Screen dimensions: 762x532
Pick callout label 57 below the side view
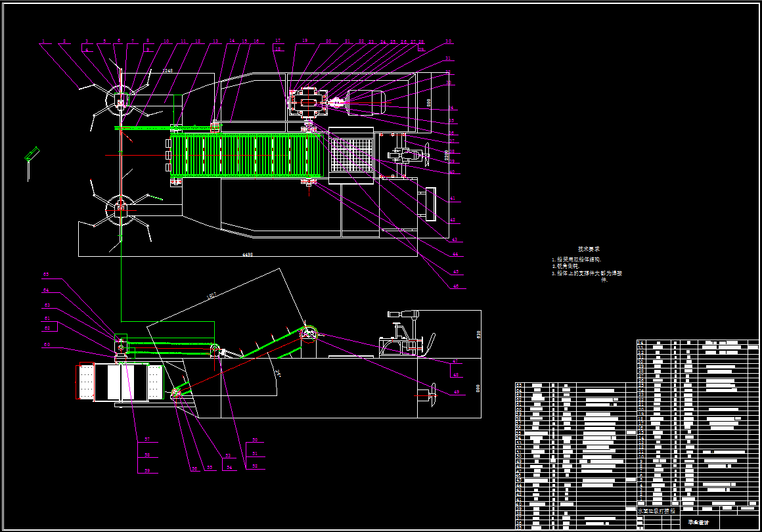point(147,439)
